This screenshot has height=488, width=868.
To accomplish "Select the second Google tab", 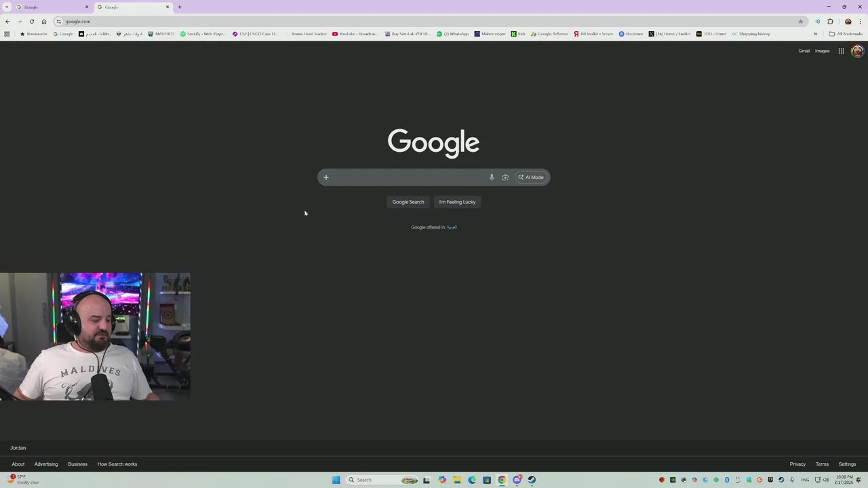I will (x=133, y=7).
